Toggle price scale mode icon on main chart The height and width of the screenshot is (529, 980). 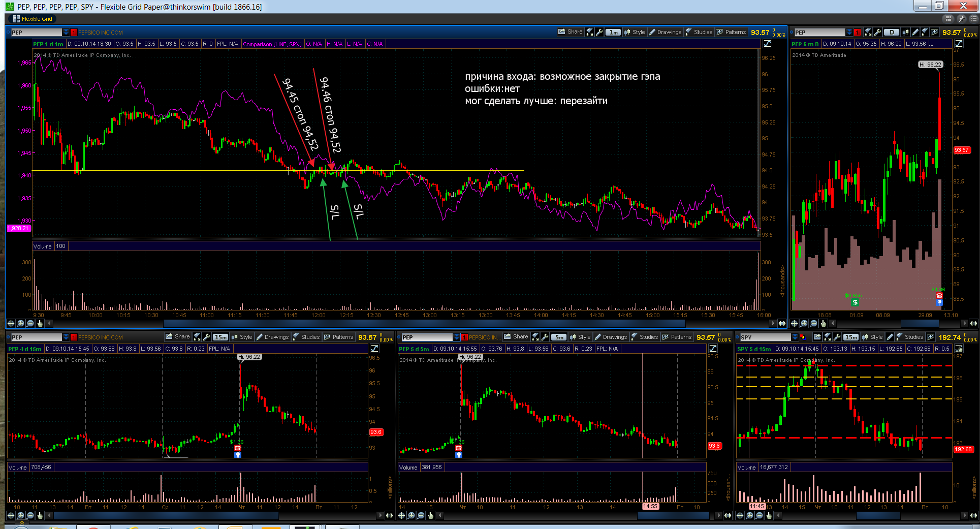(767, 44)
